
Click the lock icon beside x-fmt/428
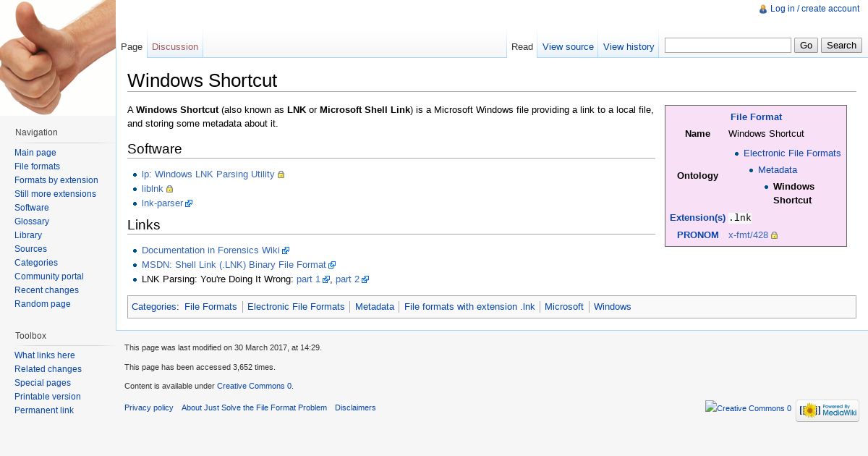pyautogui.click(x=774, y=235)
